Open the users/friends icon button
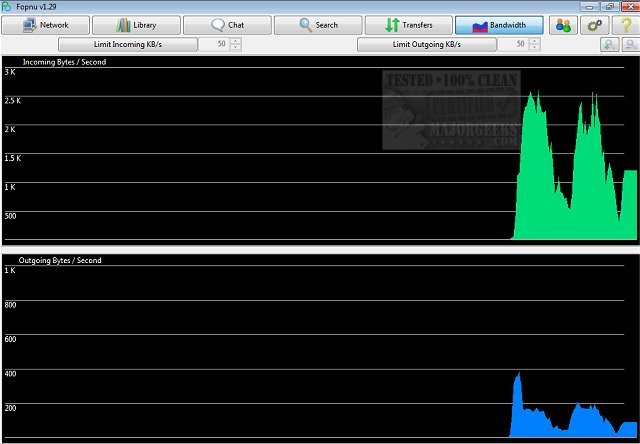This screenshot has height=444, width=640. pos(563,25)
